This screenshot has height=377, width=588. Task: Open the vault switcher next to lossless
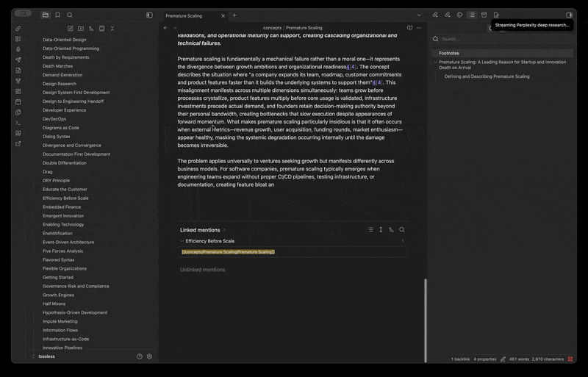click(33, 356)
